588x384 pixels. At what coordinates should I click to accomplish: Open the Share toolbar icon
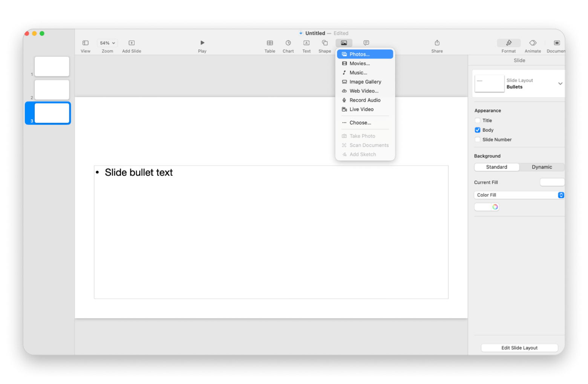(437, 43)
